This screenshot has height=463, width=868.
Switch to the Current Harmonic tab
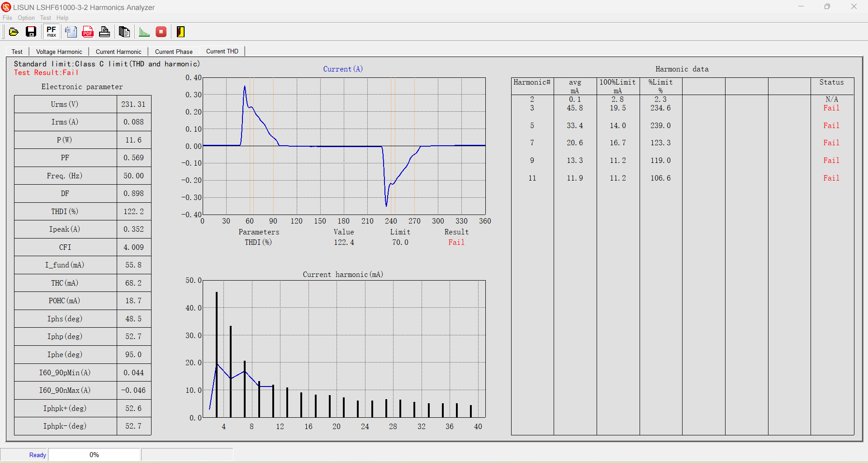pyautogui.click(x=119, y=52)
